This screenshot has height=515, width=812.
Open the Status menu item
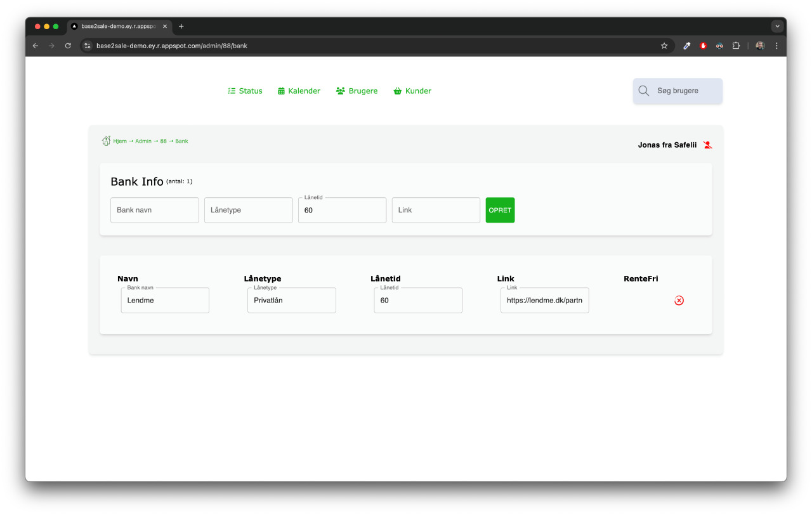[245, 91]
